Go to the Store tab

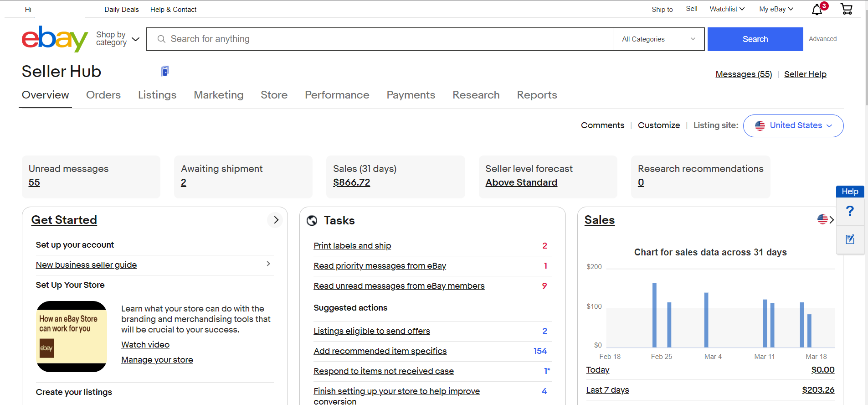pos(274,95)
